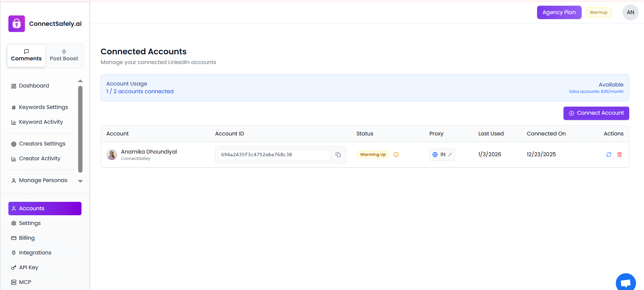The width and height of the screenshot is (644, 290).
Task: Refresh the Anamika Dhoundiyal account
Action: pyautogui.click(x=608, y=155)
